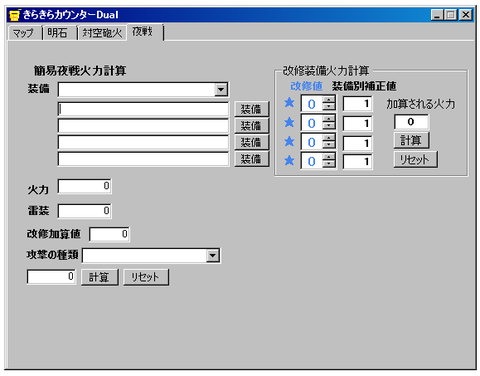Open the 明石 tab
The height and width of the screenshot is (376, 480).
point(59,33)
